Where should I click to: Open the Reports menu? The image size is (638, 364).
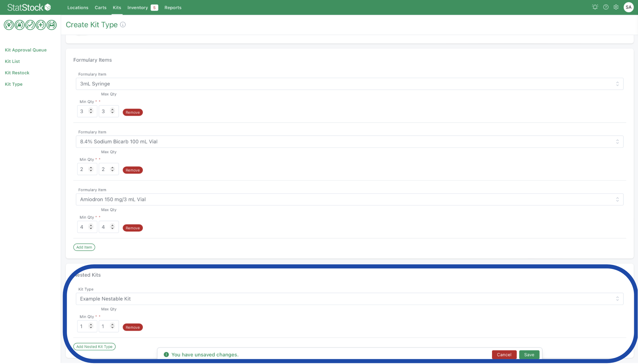(173, 8)
